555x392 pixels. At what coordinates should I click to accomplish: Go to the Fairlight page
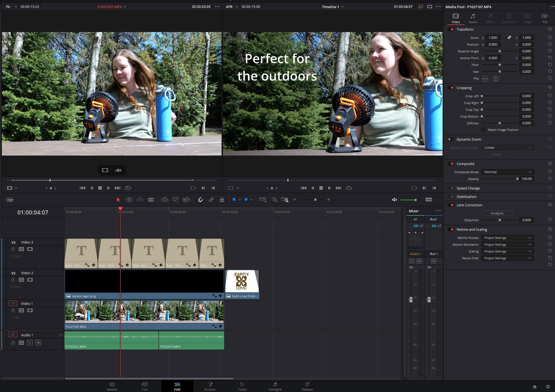pos(275,387)
